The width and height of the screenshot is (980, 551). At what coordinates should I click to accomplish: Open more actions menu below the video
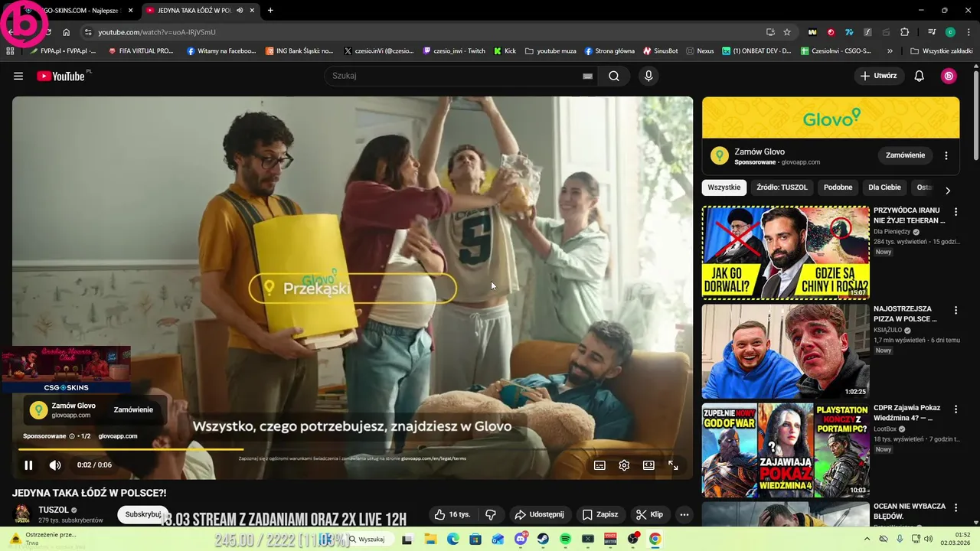684,514
